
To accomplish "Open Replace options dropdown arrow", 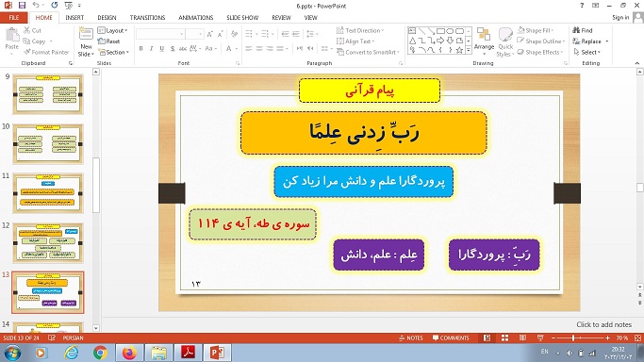I will 607,41.
